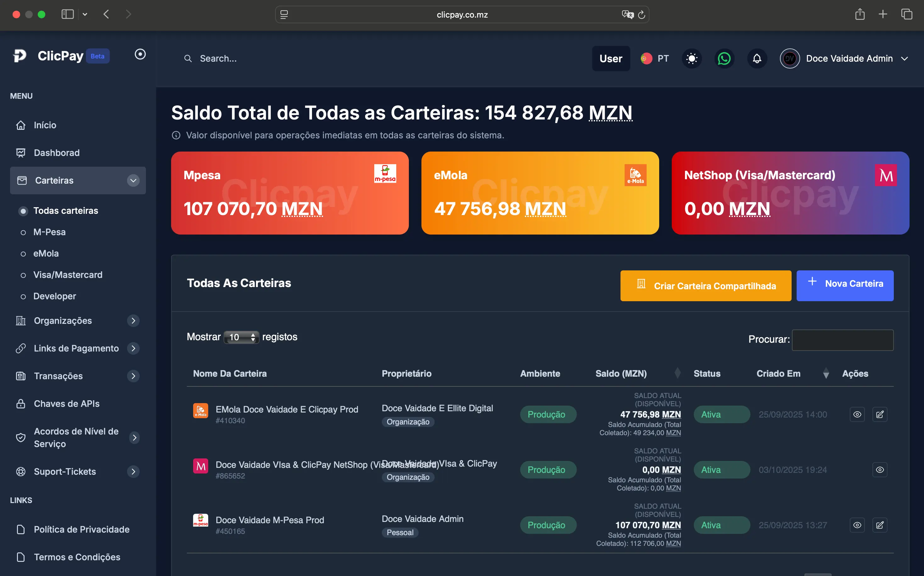Open notifications bell

pos(757,58)
